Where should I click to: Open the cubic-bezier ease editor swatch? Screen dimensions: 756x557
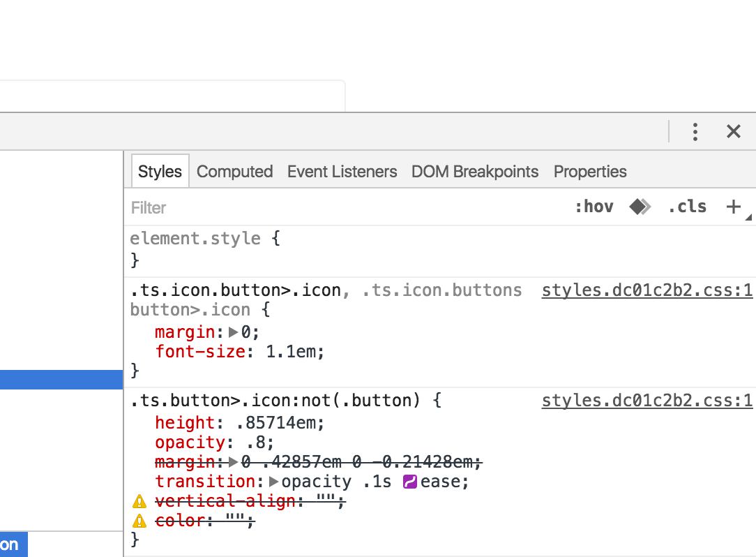410,482
